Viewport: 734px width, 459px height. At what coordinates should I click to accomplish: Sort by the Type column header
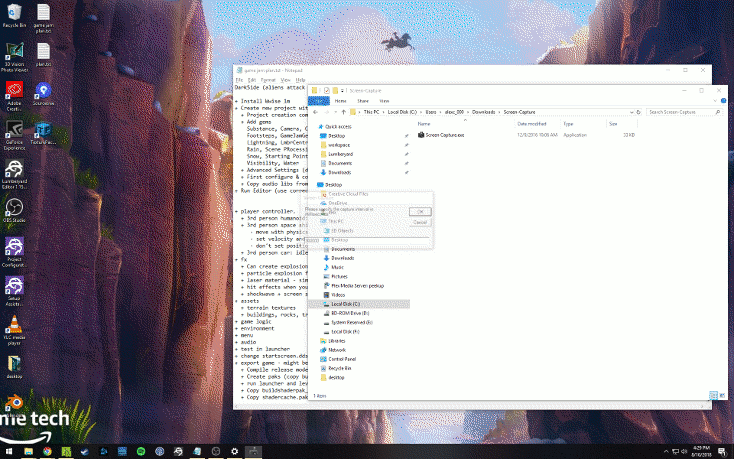[568, 124]
